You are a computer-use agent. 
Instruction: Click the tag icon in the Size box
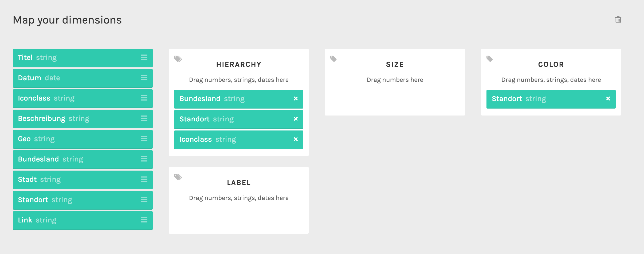point(333,59)
